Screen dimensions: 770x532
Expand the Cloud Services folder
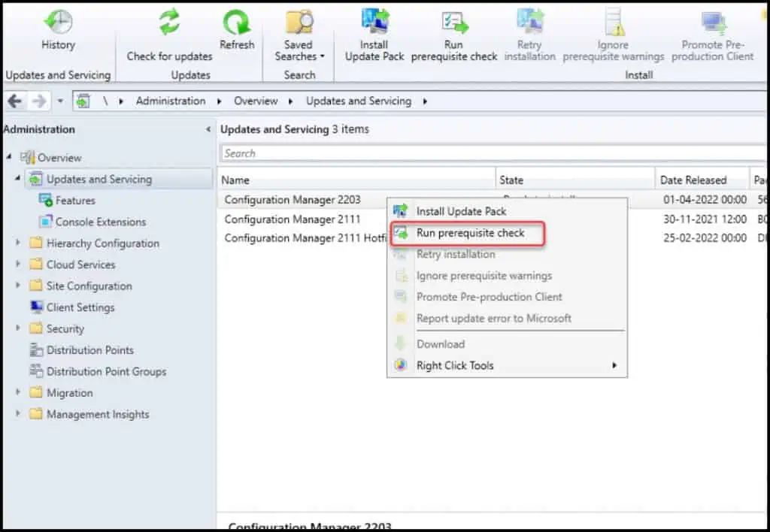pos(18,264)
